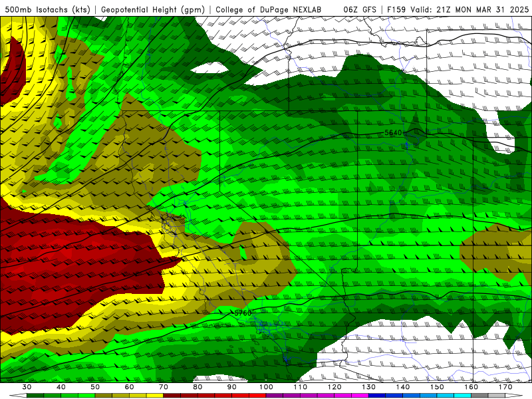Select the yellow swatch left of 70 in legend

click(155, 396)
